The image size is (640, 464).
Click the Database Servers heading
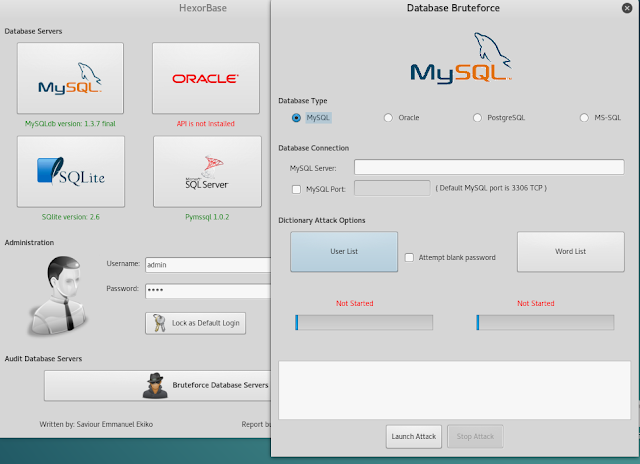33,31
